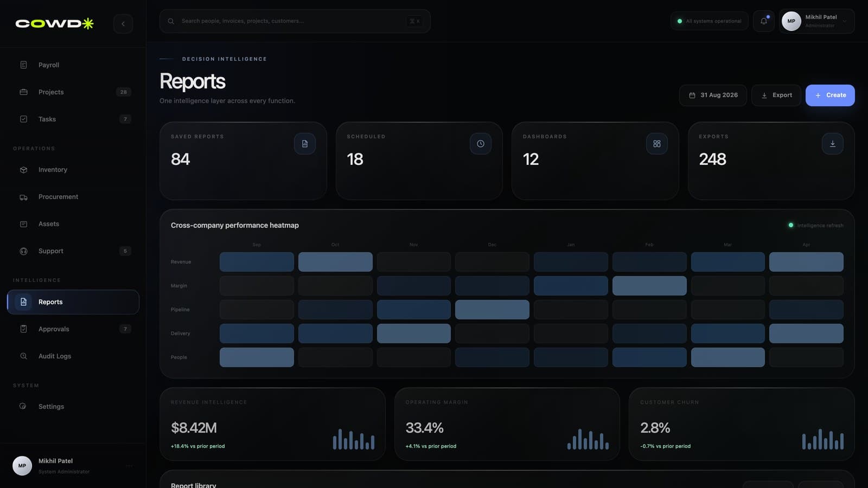868x488 pixels.
Task: Open the Mikhil Patel account dropdown in header
Action: coord(816,21)
